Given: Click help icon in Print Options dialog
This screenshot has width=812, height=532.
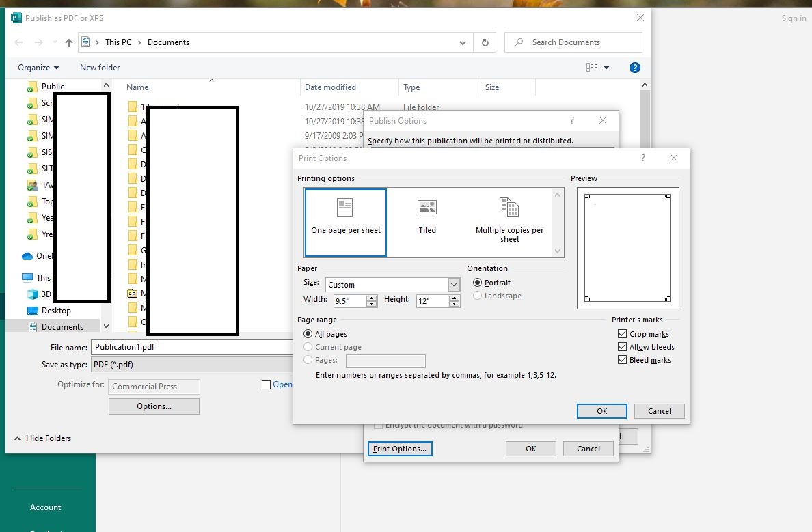Looking at the screenshot, I should coord(643,158).
